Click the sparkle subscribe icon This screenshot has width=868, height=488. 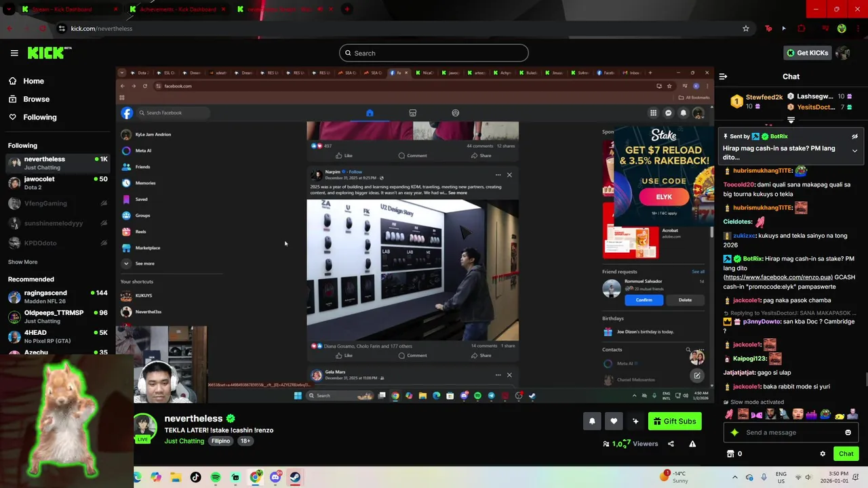(x=635, y=421)
